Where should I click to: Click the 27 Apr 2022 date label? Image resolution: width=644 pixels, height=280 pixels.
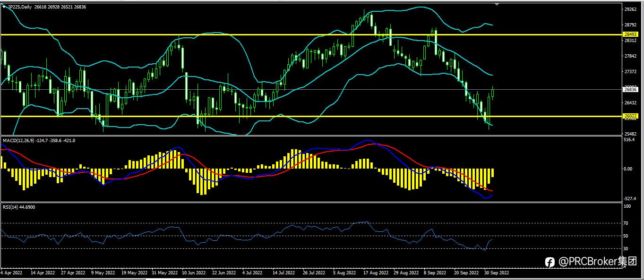pos(73,272)
